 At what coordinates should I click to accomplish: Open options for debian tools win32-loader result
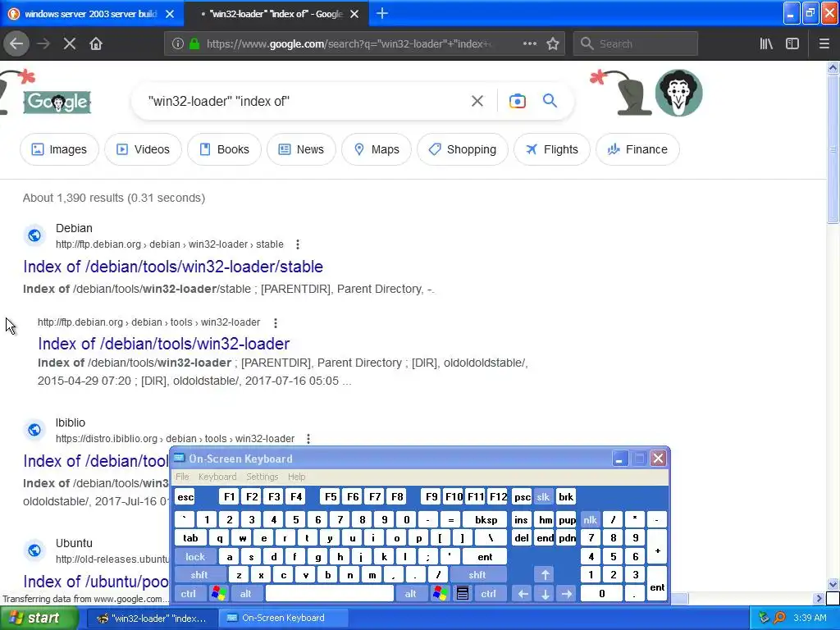tap(276, 322)
